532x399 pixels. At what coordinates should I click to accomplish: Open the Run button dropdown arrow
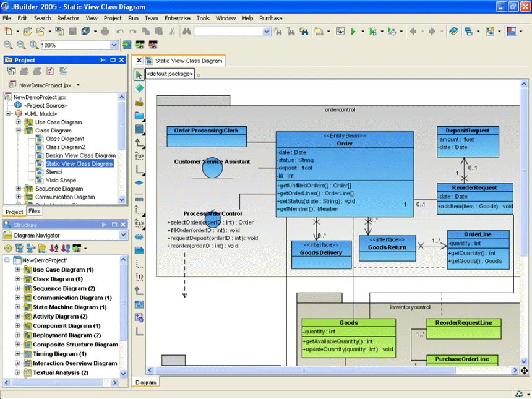(363, 31)
